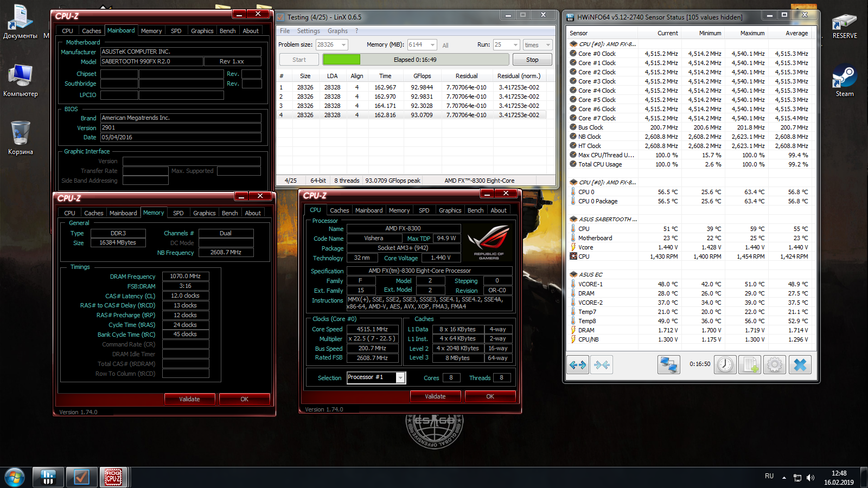The height and width of the screenshot is (488, 868).
Task: Select the Компьютер desktop icon
Action: pos(21,80)
